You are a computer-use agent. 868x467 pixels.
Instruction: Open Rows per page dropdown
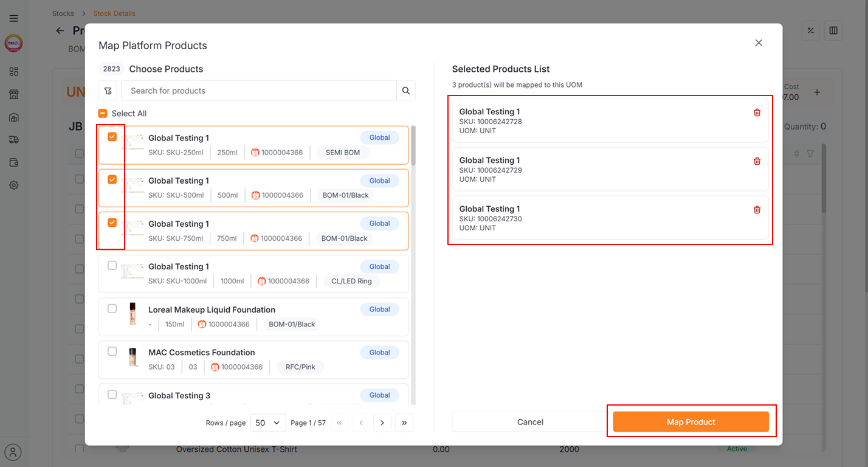268,423
